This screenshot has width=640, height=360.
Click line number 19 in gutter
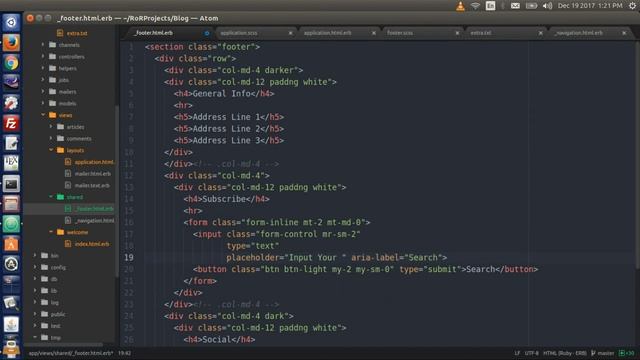(x=129, y=258)
